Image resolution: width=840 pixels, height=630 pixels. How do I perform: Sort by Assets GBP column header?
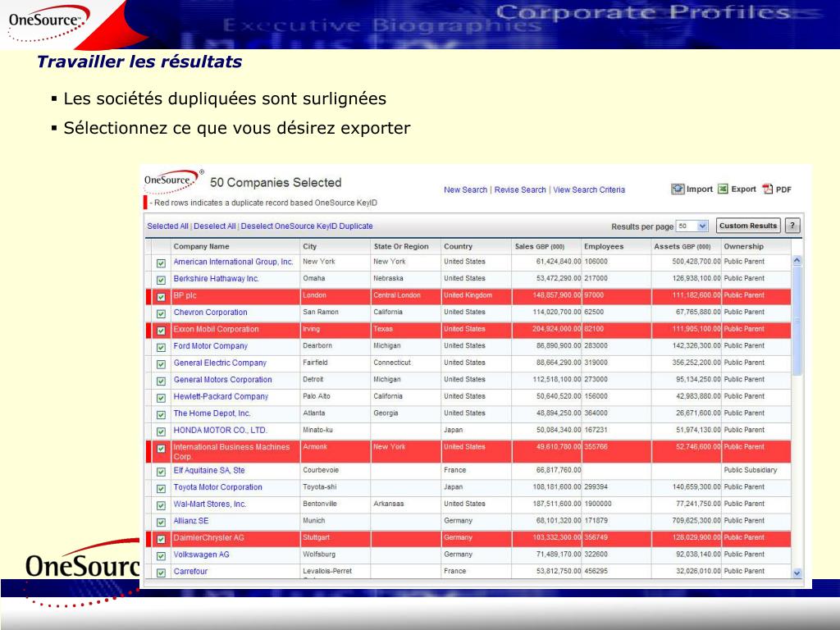click(x=682, y=246)
